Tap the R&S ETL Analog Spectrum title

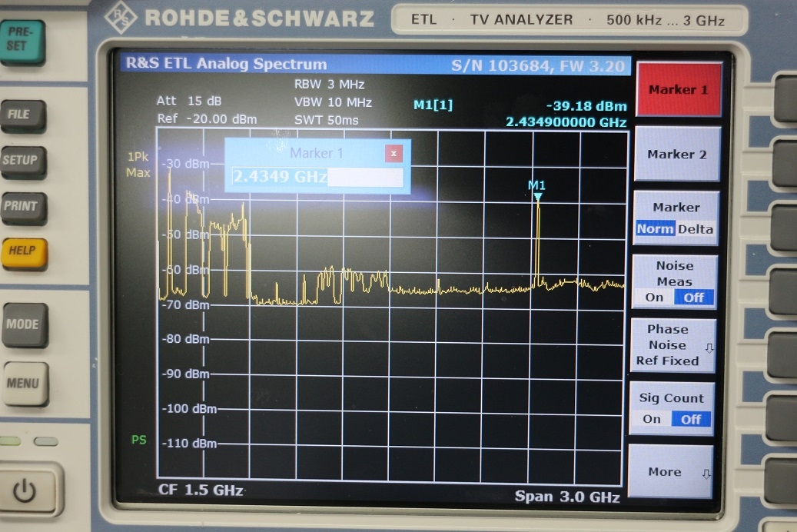pyautogui.click(x=226, y=64)
